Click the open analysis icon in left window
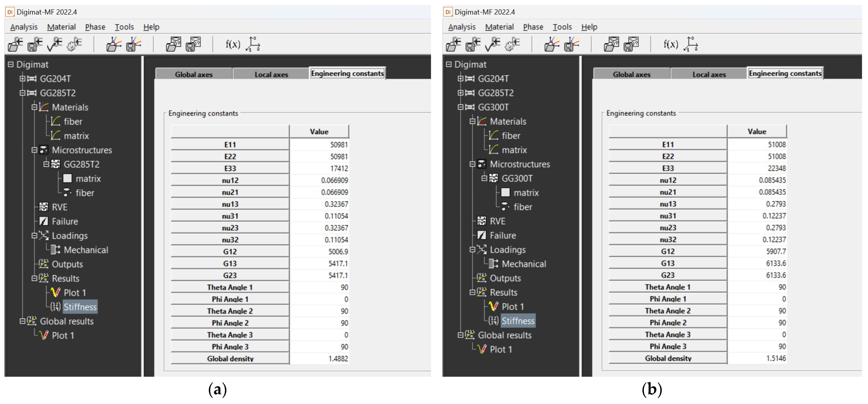The height and width of the screenshot is (404, 868). 15,44
